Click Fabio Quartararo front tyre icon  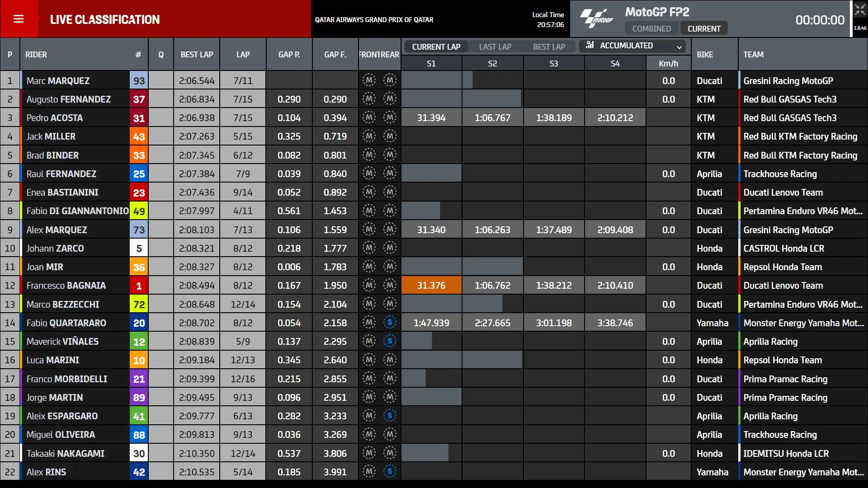point(369,323)
